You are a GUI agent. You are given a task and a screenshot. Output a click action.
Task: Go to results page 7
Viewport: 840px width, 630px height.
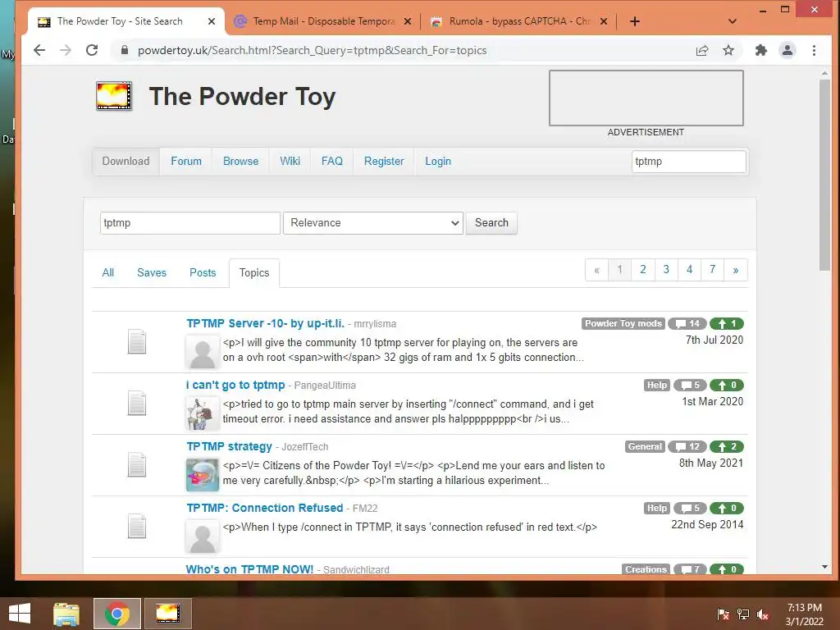pos(713,269)
